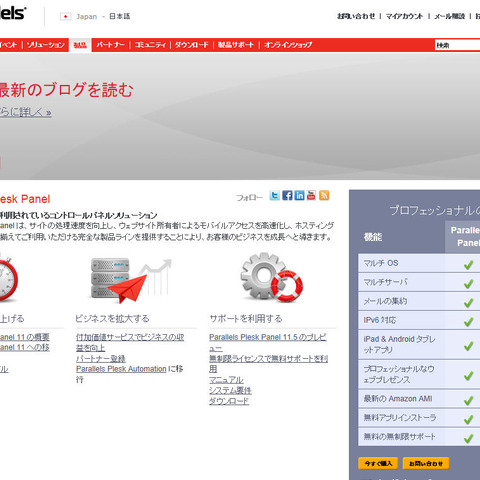Image resolution: width=480 pixels, height=480 pixels.
Task: Open the Facebook follow icon
Action: coord(287,195)
